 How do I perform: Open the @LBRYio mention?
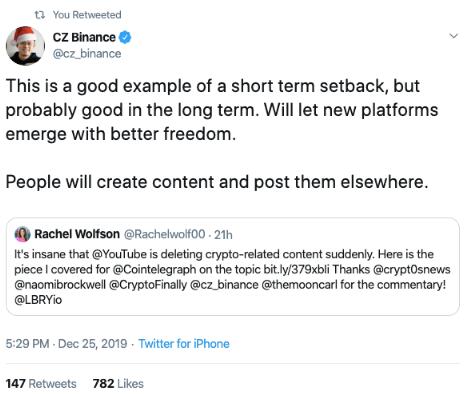38,300
